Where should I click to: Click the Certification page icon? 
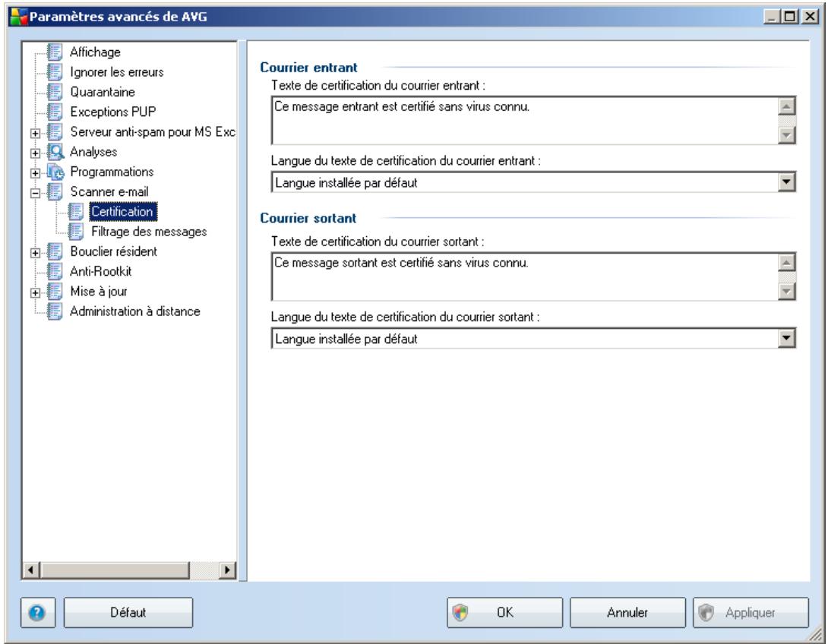click(x=75, y=211)
